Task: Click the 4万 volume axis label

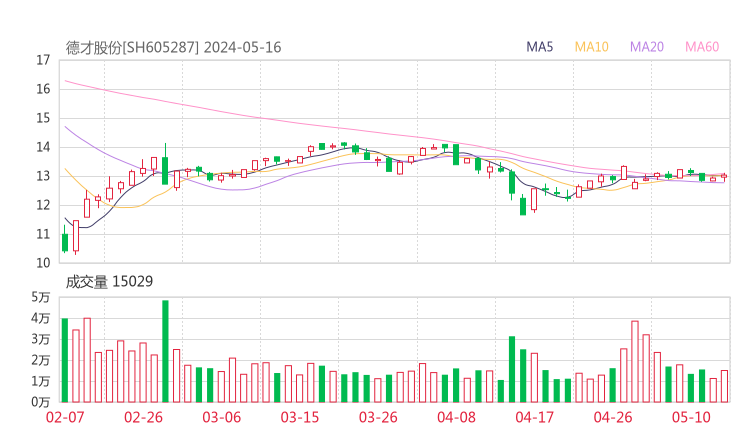Action: [x=41, y=319]
